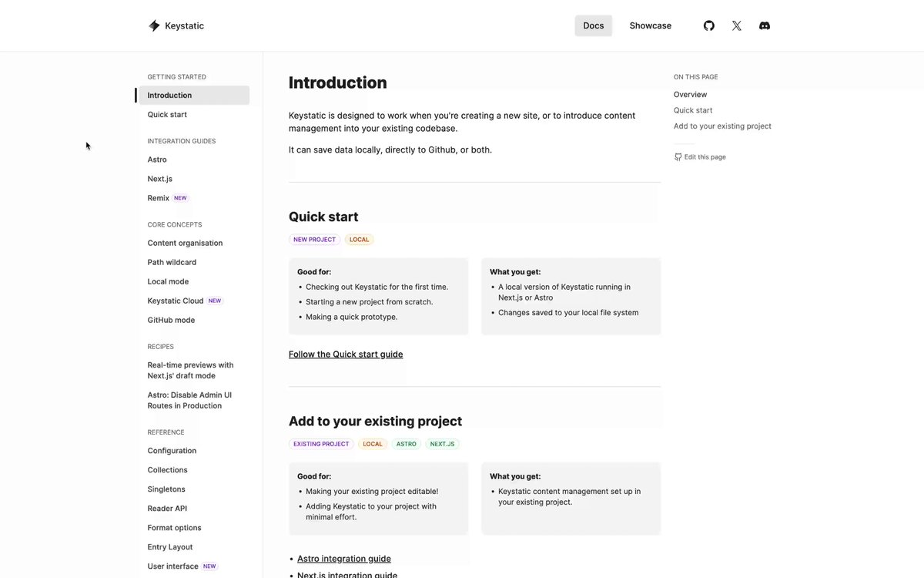Open the GitHub mode page
The image size is (924, 578).
point(171,320)
